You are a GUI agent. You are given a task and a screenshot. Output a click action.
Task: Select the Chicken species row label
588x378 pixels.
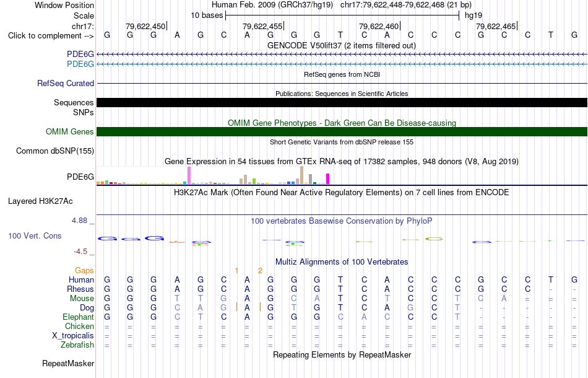[79, 326]
